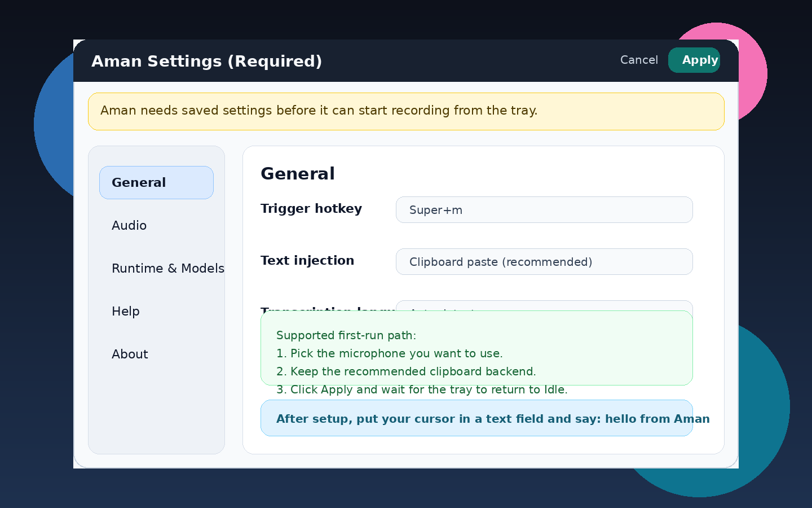Open the Clipboard paste backend options
The width and height of the screenshot is (812, 508).
544,261
